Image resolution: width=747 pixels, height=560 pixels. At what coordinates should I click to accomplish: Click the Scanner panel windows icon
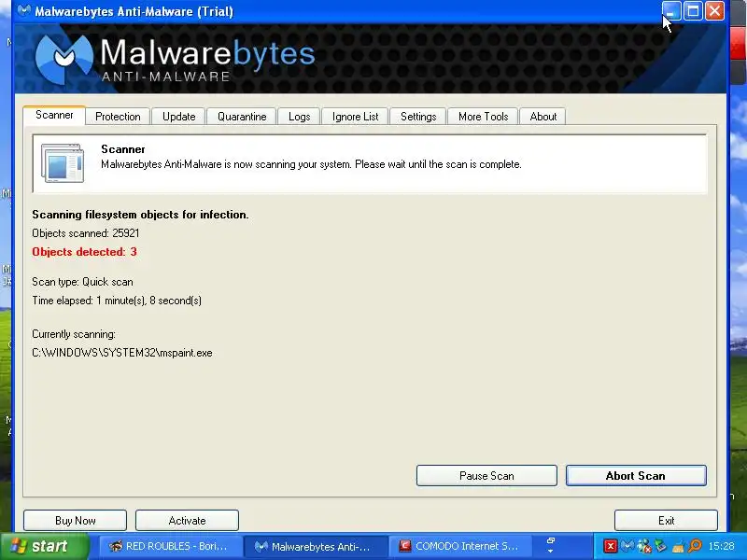[63, 162]
